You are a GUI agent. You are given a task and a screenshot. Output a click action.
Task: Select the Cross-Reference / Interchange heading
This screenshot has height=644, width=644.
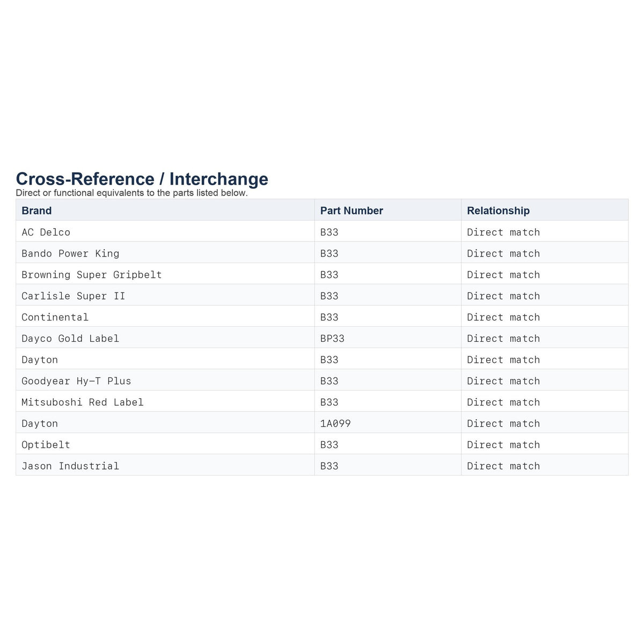point(142,179)
